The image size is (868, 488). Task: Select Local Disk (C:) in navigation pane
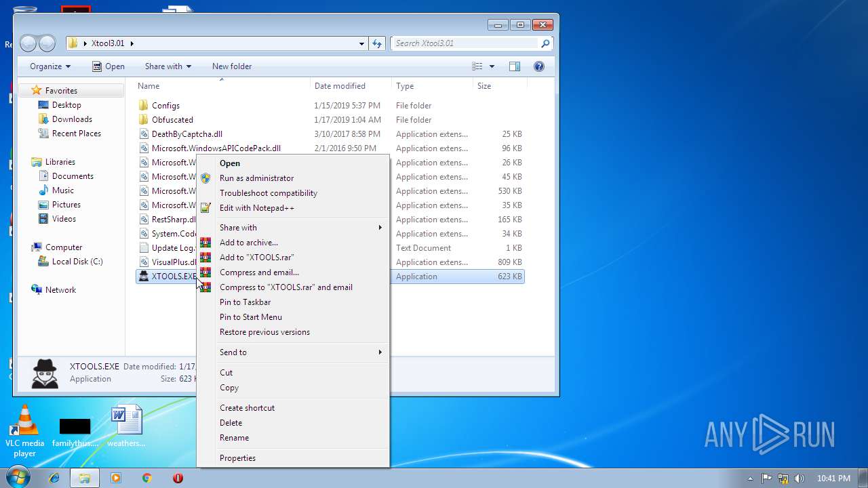(x=77, y=262)
